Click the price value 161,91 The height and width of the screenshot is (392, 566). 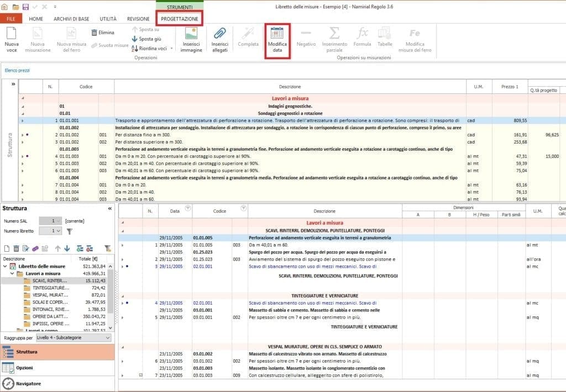pos(520,135)
